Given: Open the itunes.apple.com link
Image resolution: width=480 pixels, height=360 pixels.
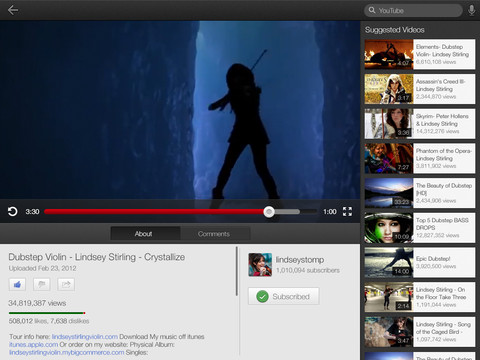Looking at the screenshot, I should (x=33, y=344).
